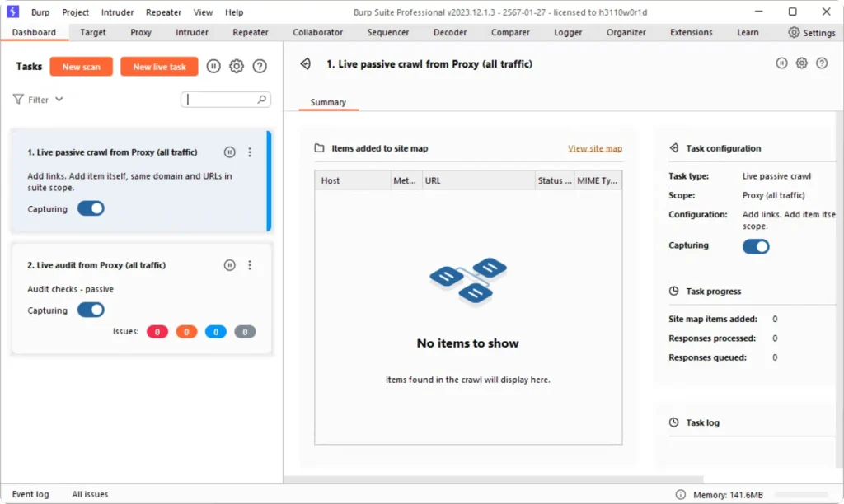Disable Capturing switch in Task configuration panel
This screenshot has width=844, height=504.
tap(756, 246)
